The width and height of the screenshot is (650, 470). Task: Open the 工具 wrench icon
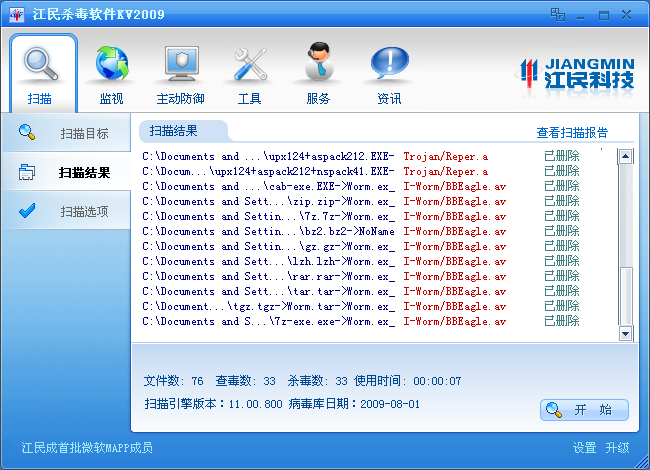click(250, 63)
